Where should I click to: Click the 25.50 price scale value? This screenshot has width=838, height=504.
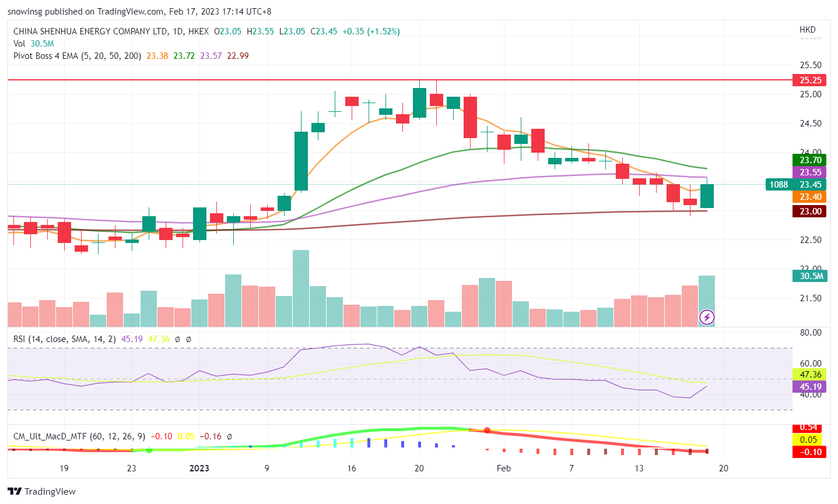click(x=811, y=65)
